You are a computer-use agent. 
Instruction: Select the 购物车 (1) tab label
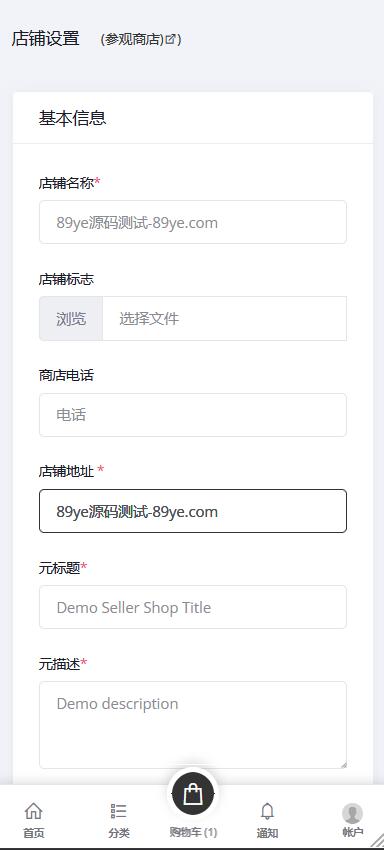point(193,833)
